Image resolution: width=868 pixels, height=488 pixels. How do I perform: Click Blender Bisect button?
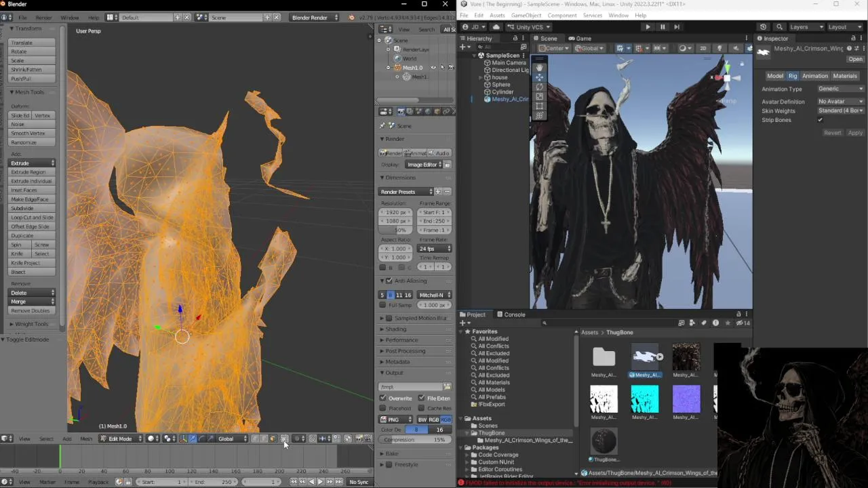pyautogui.click(x=33, y=272)
